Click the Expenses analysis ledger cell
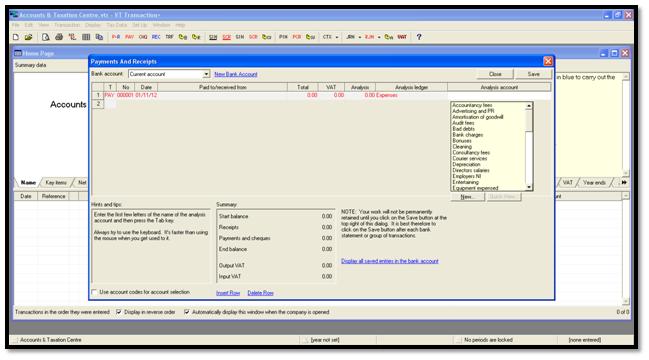649x360 pixels. point(411,96)
